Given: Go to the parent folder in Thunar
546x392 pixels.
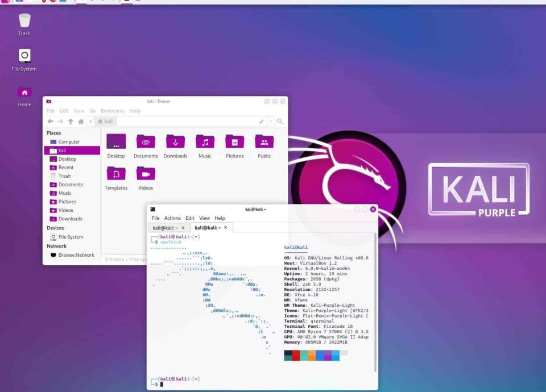Looking at the screenshot, I should pos(71,122).
